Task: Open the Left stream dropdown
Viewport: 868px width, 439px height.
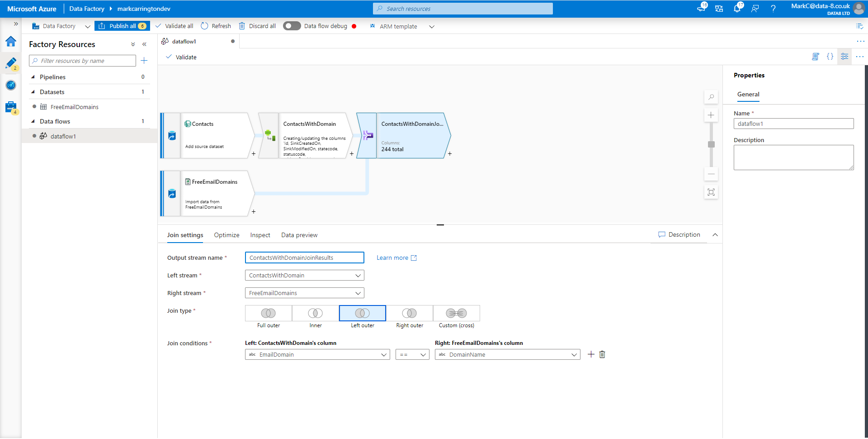Action: [304, 275]
